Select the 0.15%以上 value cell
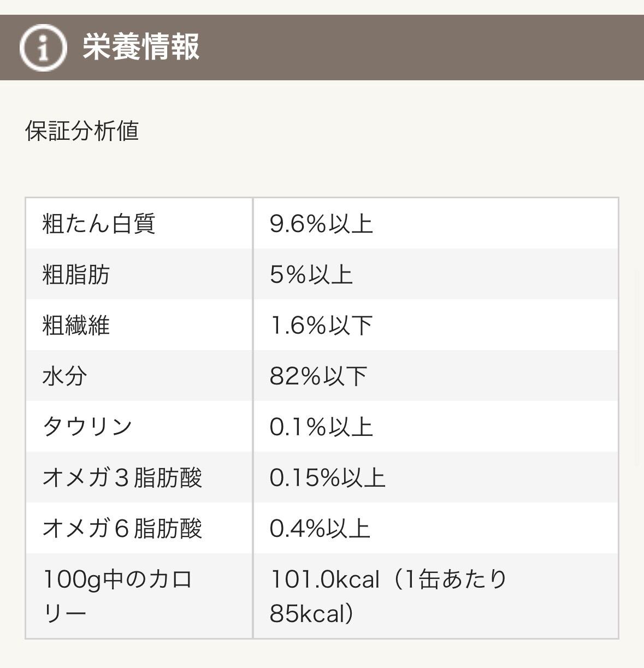Screen dimensions: 644x668 [x=328, y=477]
